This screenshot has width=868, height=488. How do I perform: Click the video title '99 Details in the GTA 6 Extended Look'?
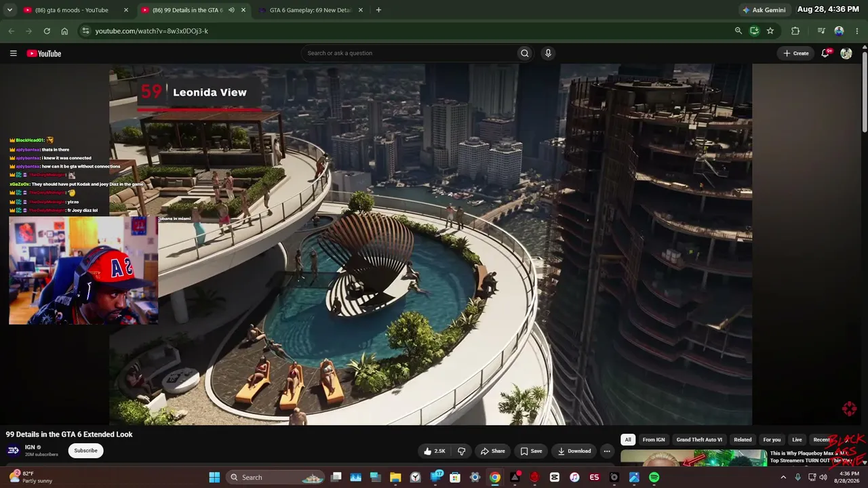point(69,434)
